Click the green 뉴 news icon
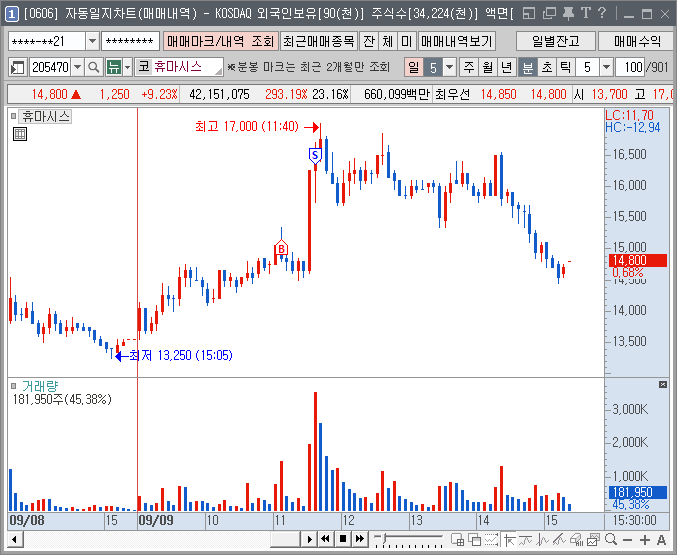The width and height of the screenshot is (677, 555). (x=114, y=67)
